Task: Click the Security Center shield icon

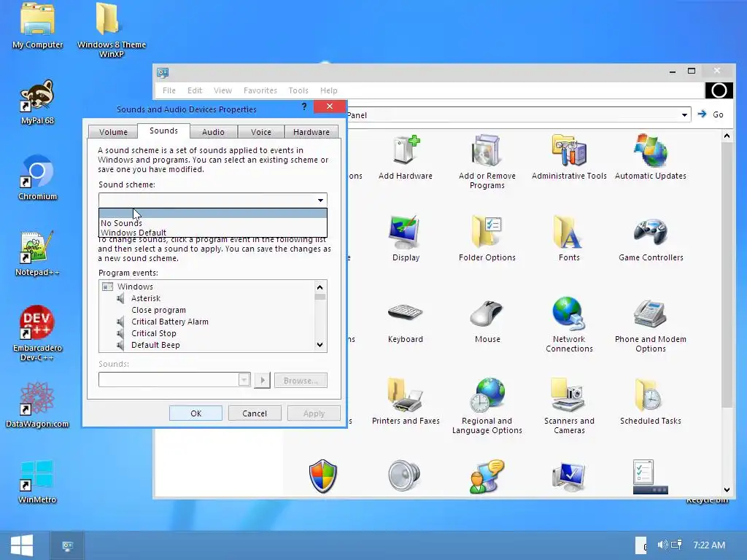Action: coord(323,476)
